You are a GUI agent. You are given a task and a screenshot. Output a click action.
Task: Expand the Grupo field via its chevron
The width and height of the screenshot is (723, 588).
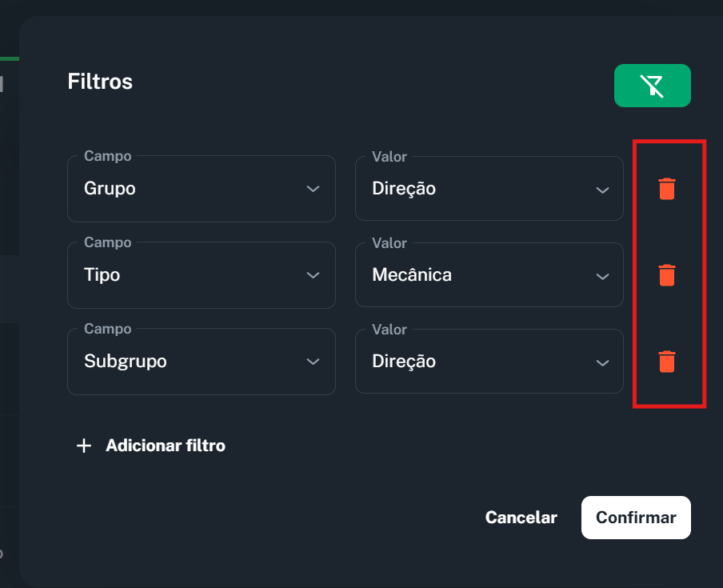(313, 189)
